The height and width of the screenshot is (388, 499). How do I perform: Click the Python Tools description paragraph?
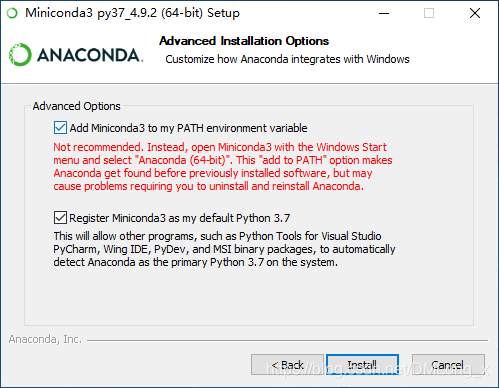[x=224, y=249]
